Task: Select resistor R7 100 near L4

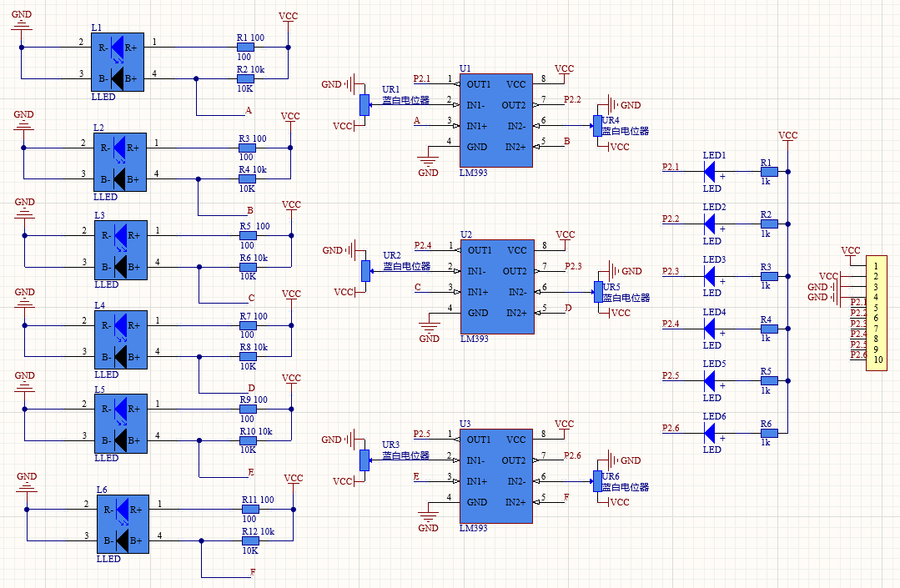Action: tap(248, 326)
